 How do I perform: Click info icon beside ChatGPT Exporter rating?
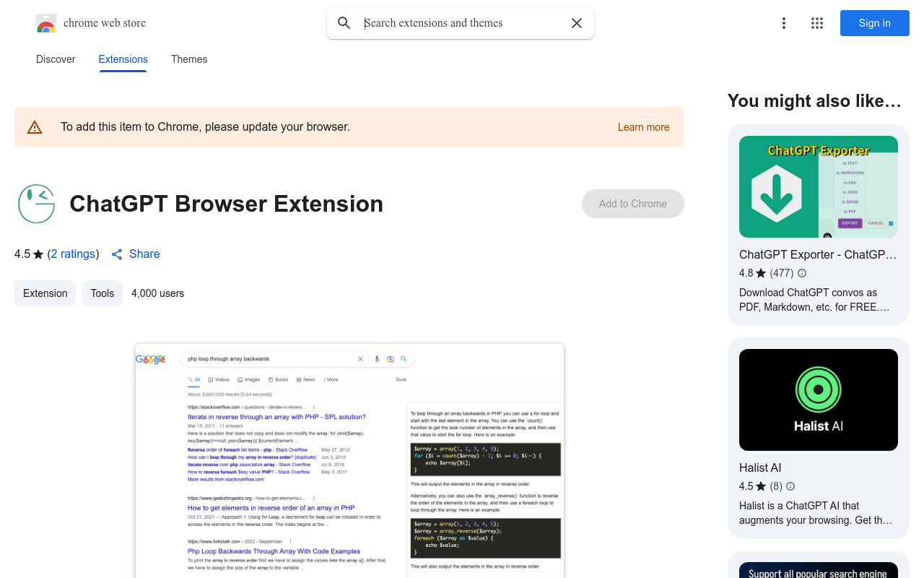click(802, 273)
